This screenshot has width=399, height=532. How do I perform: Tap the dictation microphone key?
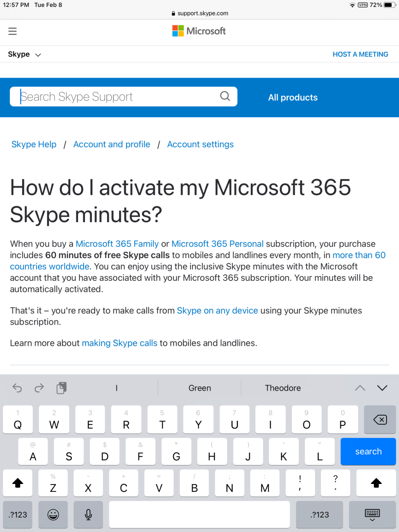pos(88,515)
